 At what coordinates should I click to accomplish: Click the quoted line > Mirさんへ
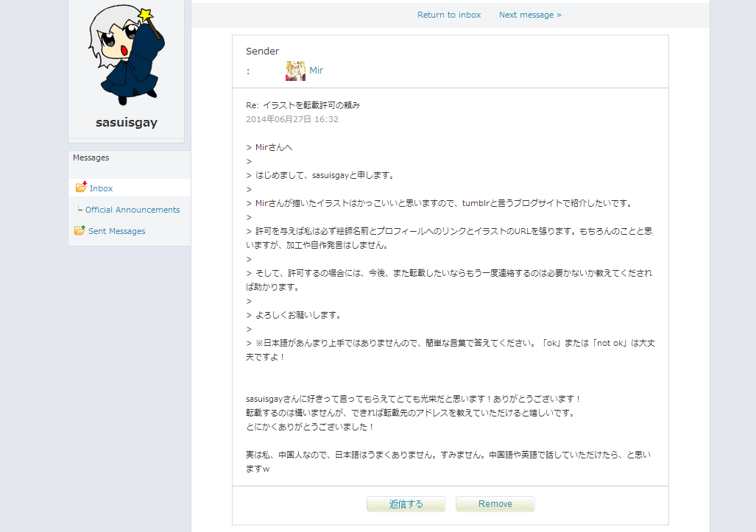[x=269, y=147]
